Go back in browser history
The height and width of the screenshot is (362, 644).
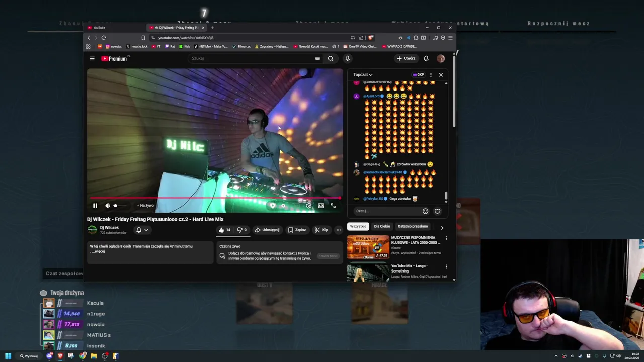(89, 38)
